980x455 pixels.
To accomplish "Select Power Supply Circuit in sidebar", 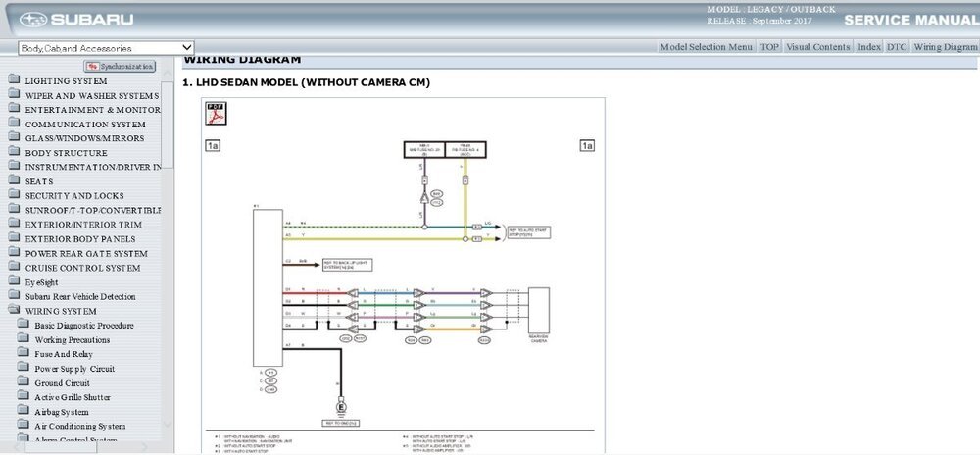I will pos(74,369).
